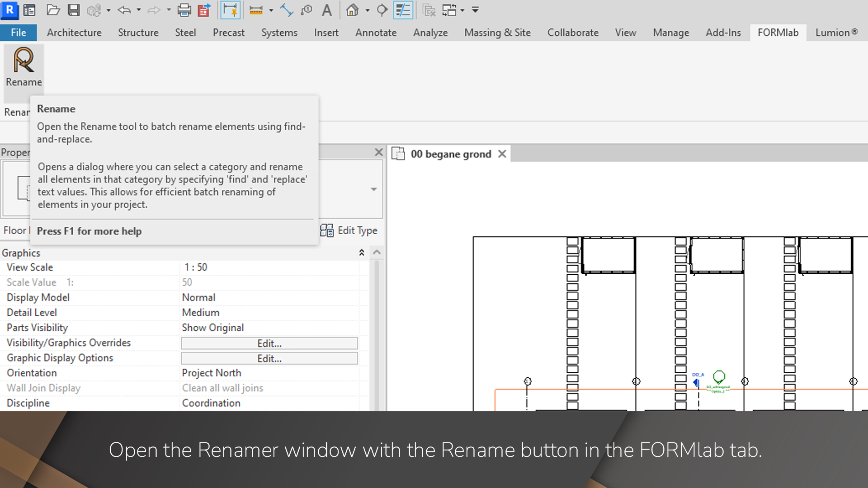Click the Undo arrow icon

click(x=124, y=10)
